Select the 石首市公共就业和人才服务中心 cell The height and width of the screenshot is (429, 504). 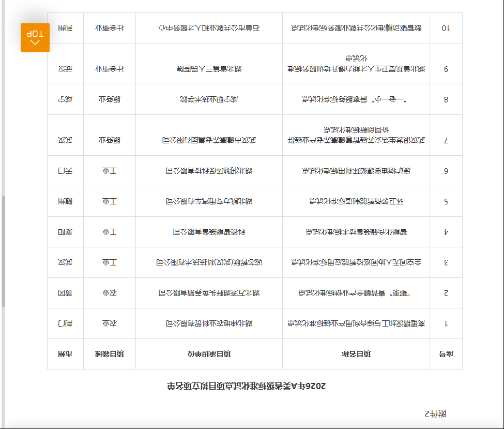click(209, 28)
